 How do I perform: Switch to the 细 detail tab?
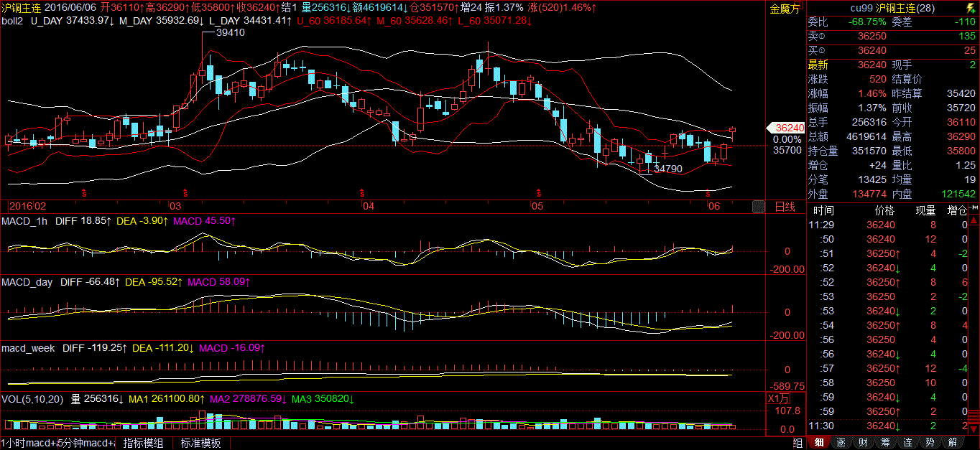[818, 443]
